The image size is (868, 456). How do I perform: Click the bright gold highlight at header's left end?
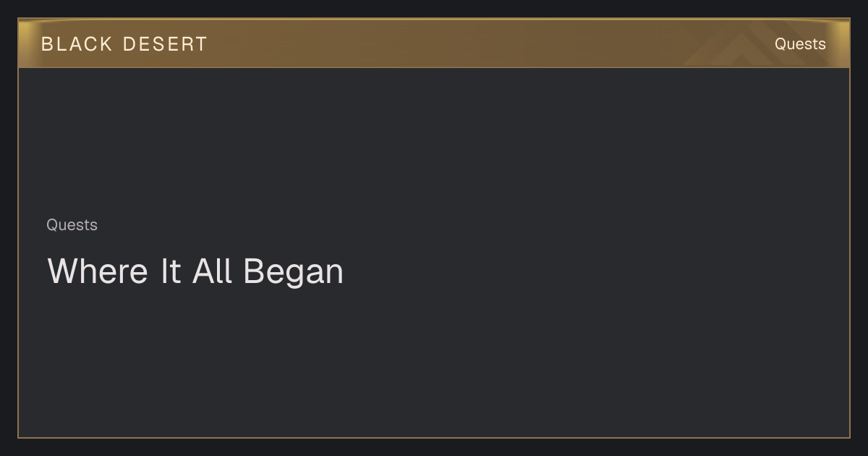tap(26, 43)
